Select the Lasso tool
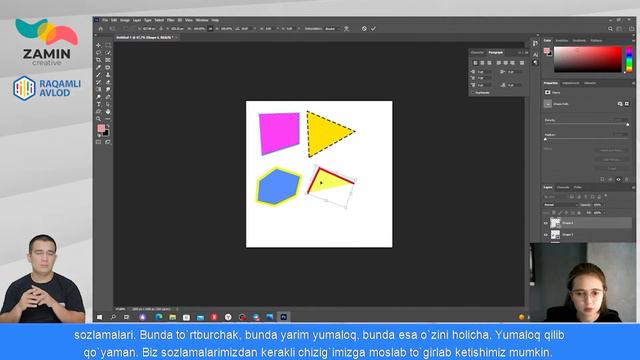The width and height of the screenshot is (640, 360). coord(98,52)
